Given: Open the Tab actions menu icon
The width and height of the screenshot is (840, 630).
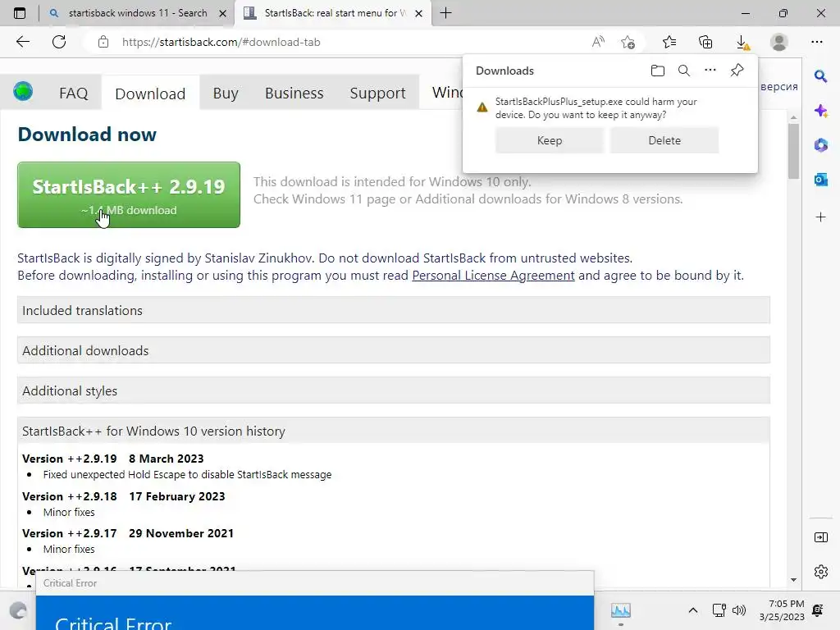Looking at the screenshot, I should pos(20,13).
